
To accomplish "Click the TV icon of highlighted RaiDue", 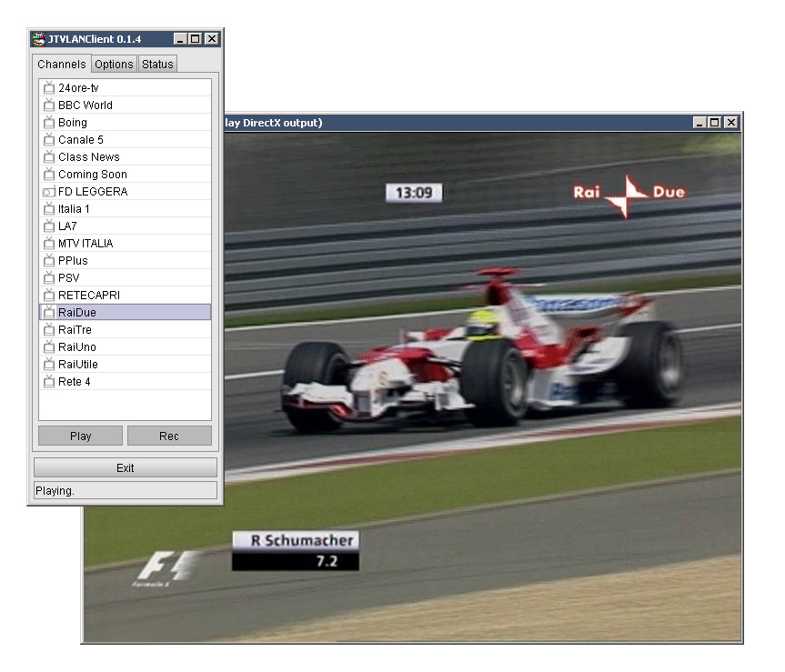I will (x=48, y=312).
